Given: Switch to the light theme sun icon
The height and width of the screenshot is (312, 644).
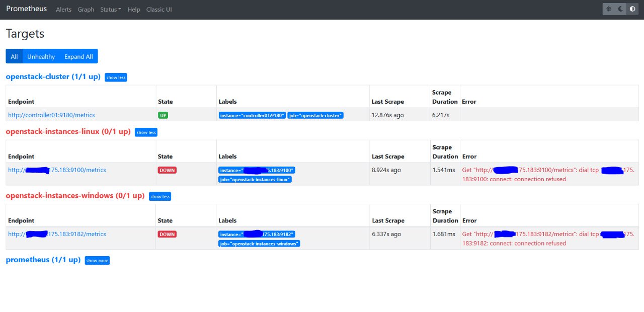Looking at the screenshot, I should click(x=609, y=9).
